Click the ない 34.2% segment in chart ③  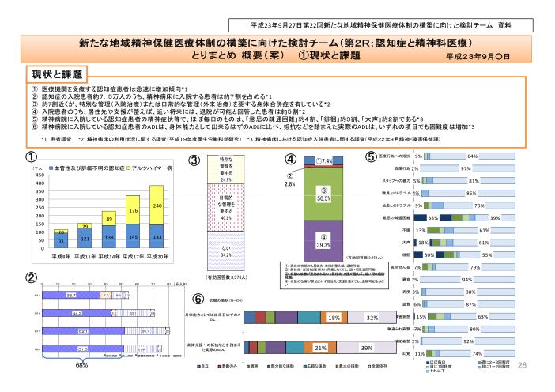coord(226,251)
